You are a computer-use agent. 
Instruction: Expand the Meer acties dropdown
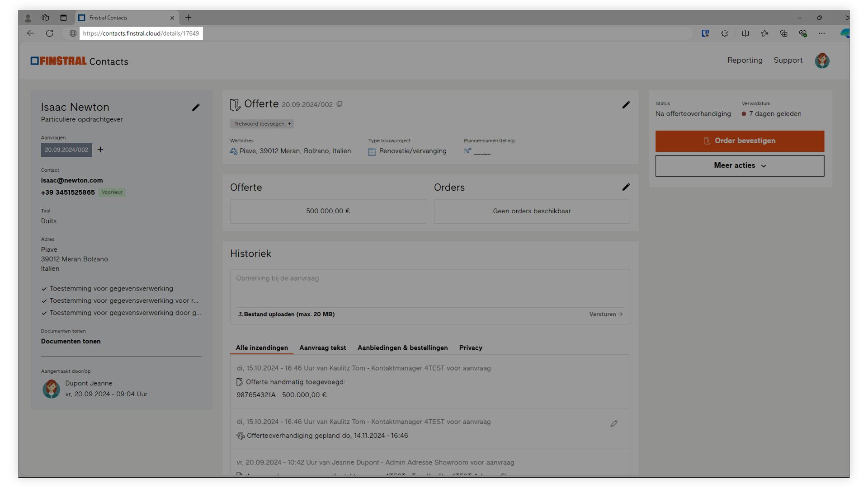(740, 166)
